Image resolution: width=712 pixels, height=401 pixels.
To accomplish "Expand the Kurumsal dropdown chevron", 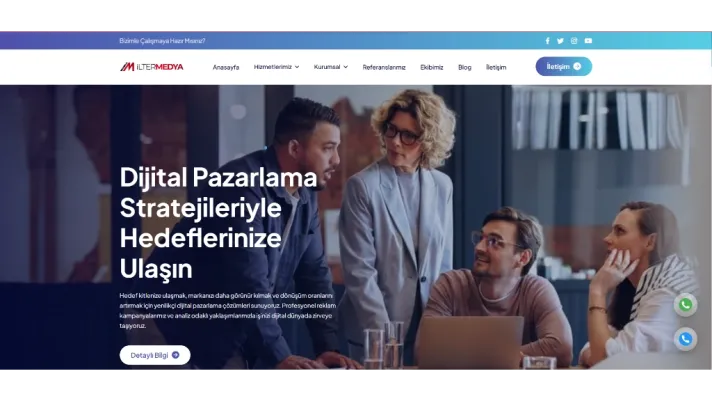I will [346, 67].
